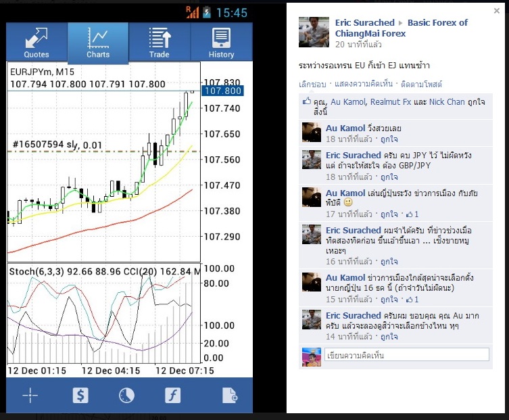Tap the battery icon in status bar
The width and height of the screenshot is (509, 420).
207,12
